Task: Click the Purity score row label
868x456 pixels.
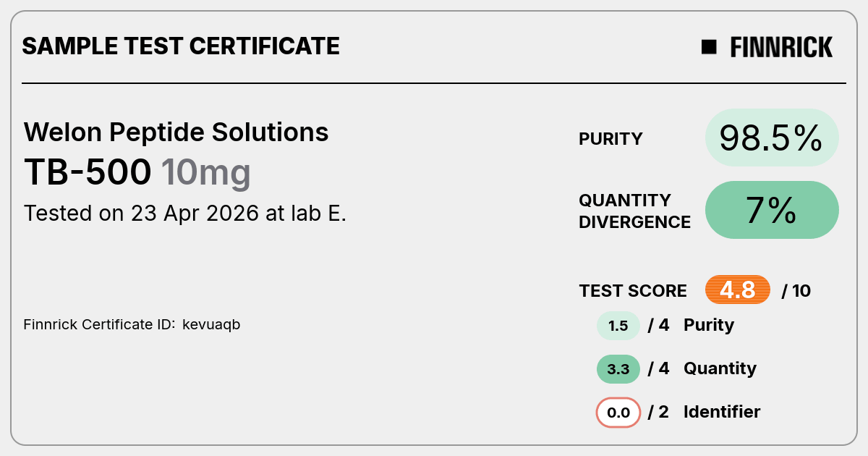Action: (x=709, y=325)
